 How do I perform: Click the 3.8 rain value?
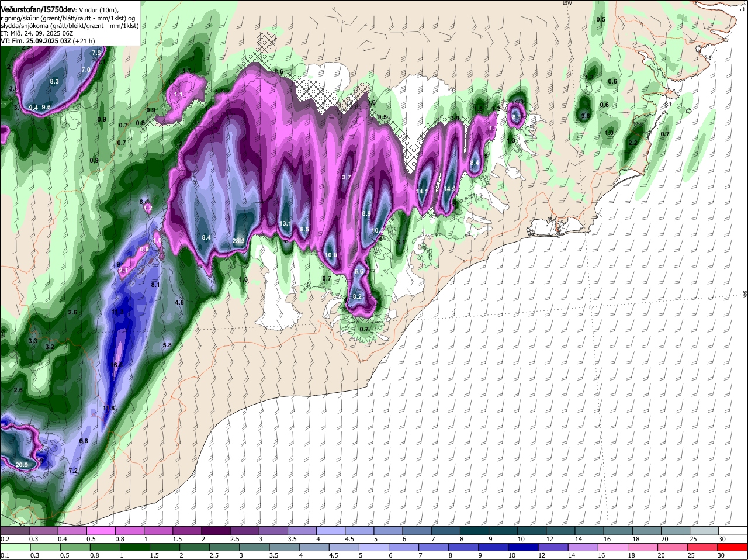pos(585,116)
